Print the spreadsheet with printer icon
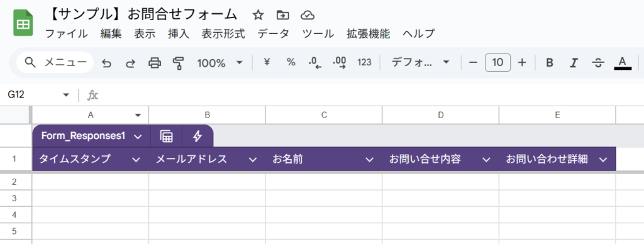 (155, 63)
